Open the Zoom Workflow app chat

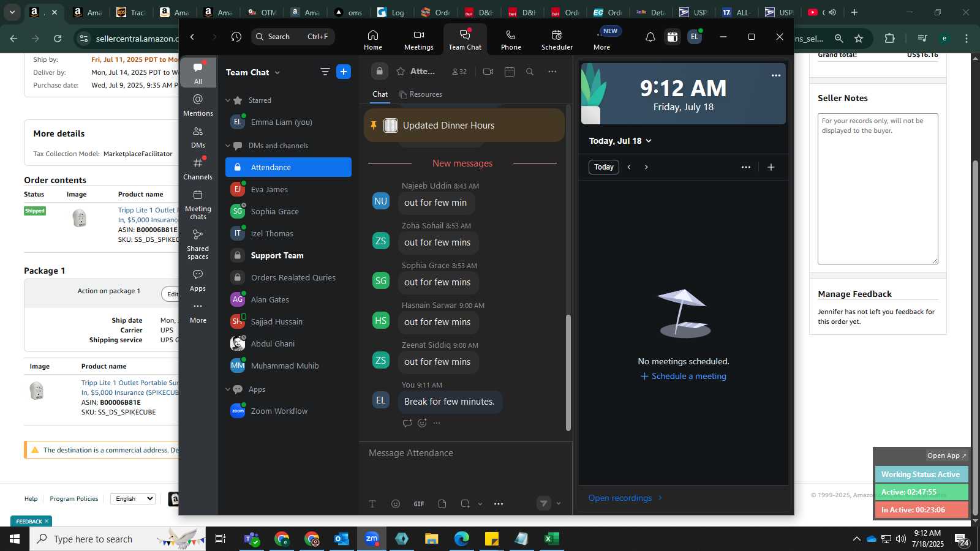click(x=288, y=411)
